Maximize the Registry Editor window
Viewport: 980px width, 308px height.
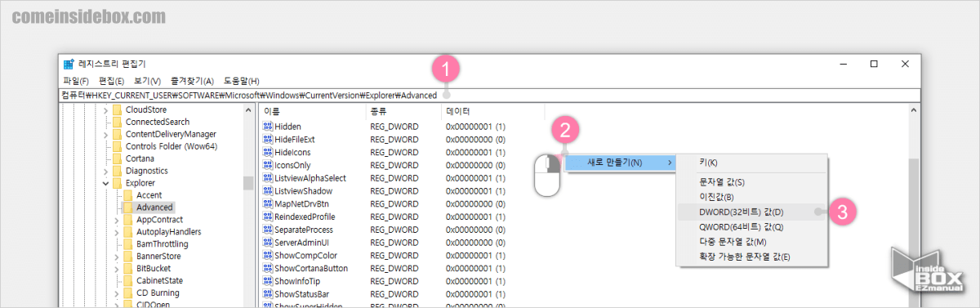[x=874, y=64]
